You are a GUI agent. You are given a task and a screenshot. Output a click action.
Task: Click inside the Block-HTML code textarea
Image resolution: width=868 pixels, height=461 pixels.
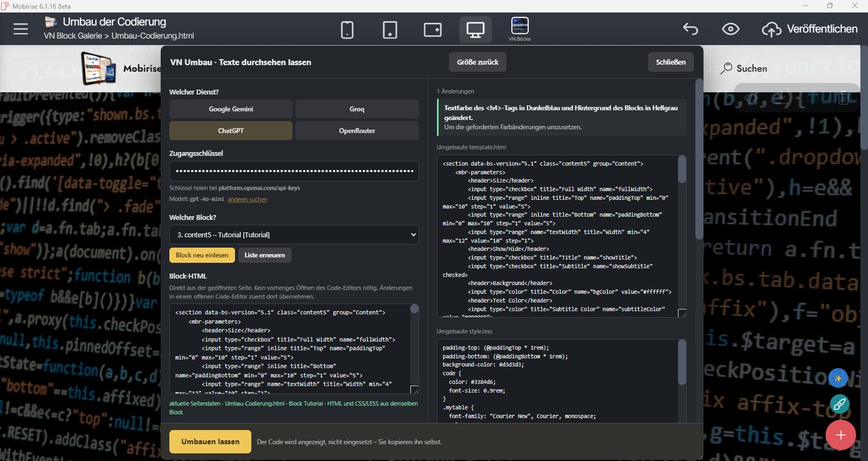click(x=290, y=349)
